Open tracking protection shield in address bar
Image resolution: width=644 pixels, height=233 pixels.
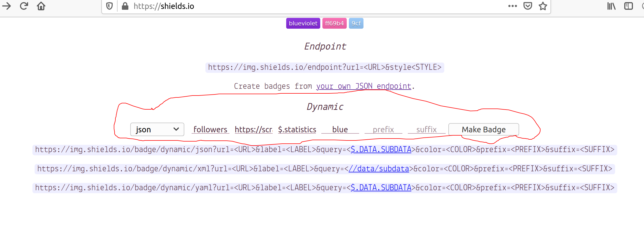tap(109, 6)
